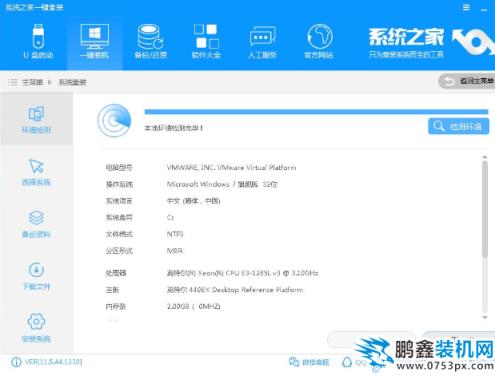This screenshot has width=495, height=376.
Task: Open the hamburger menu in the title bar
Action: point(466,7)
